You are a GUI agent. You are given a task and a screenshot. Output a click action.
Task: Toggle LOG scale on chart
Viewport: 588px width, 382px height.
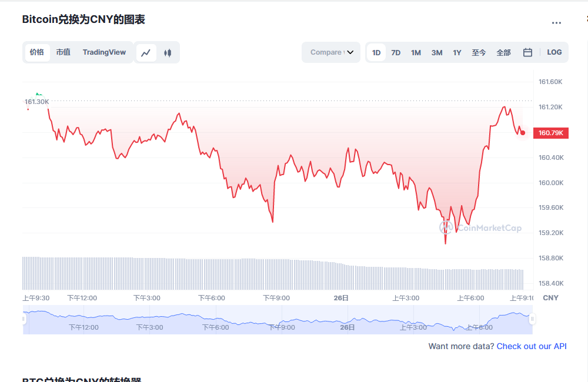point(554,52)
